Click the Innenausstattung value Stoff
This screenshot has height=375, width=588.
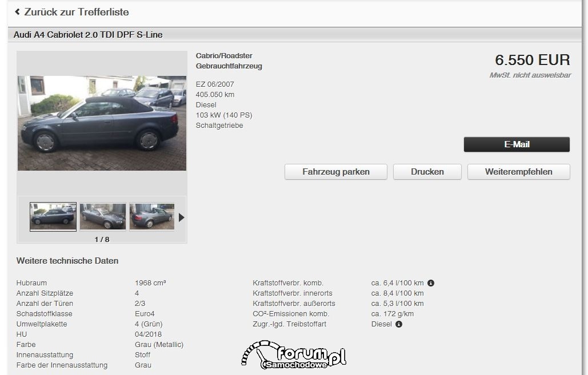pyautogui.click(x=142, y=355)
